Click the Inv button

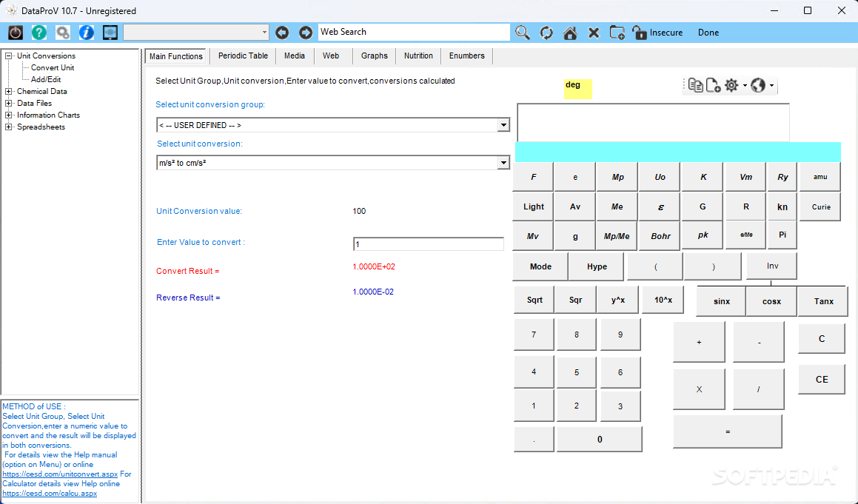[x=772, y=266]
